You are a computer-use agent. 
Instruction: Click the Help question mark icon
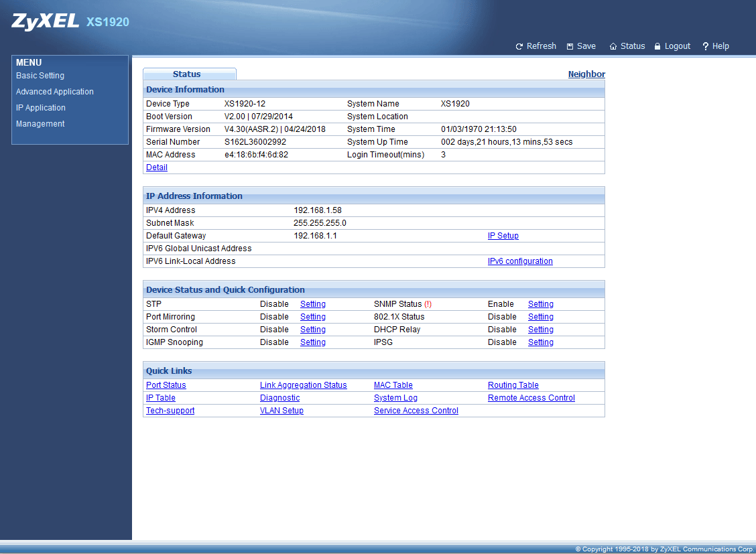click(x=705, y=46)
